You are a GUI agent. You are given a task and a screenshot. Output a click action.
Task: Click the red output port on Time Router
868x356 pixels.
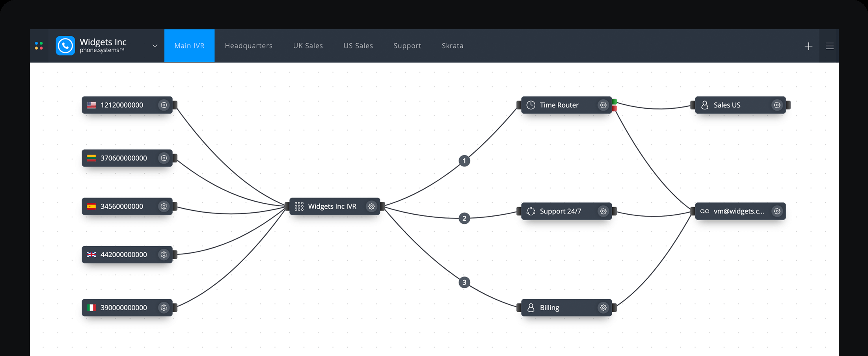(x=615, y=108)
